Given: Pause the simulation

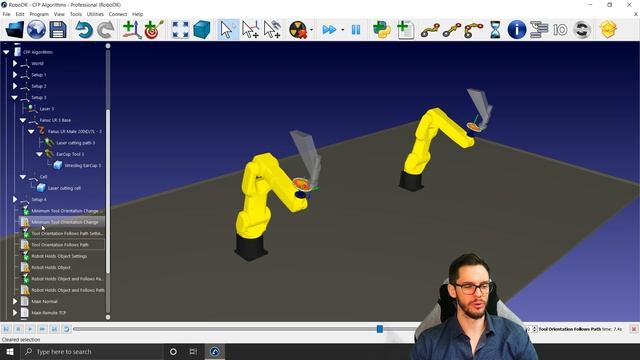Looking at the screenshot, I should tap(356, 30).
